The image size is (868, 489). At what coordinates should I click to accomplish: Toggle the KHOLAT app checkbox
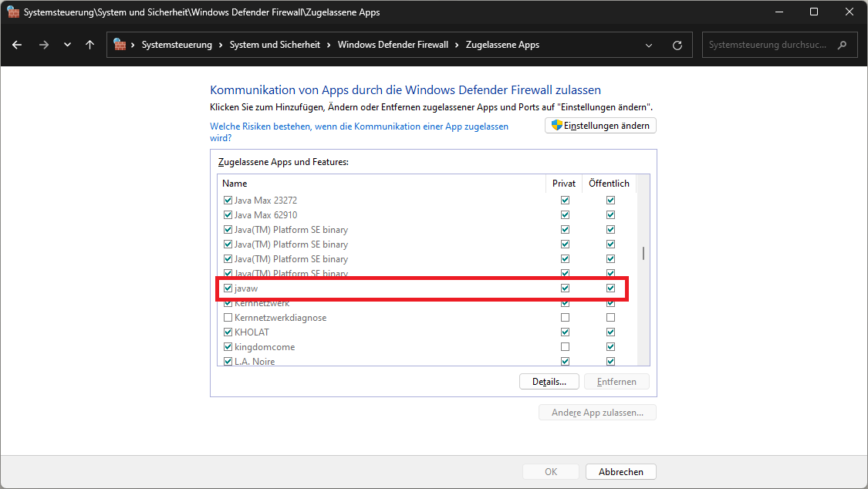tap(228, 332)
